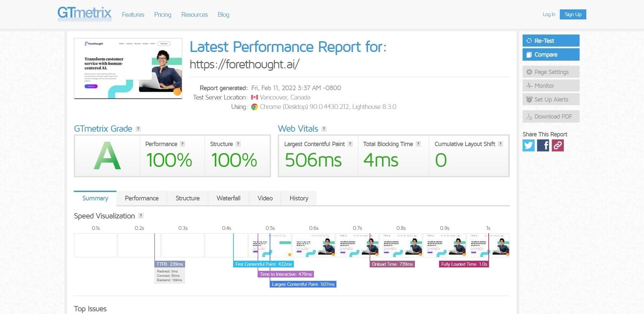Image resolution: width=644 pixels, height=314 pixels.
Task: Open Blog in top navigation
Action: tap(223, 14)
